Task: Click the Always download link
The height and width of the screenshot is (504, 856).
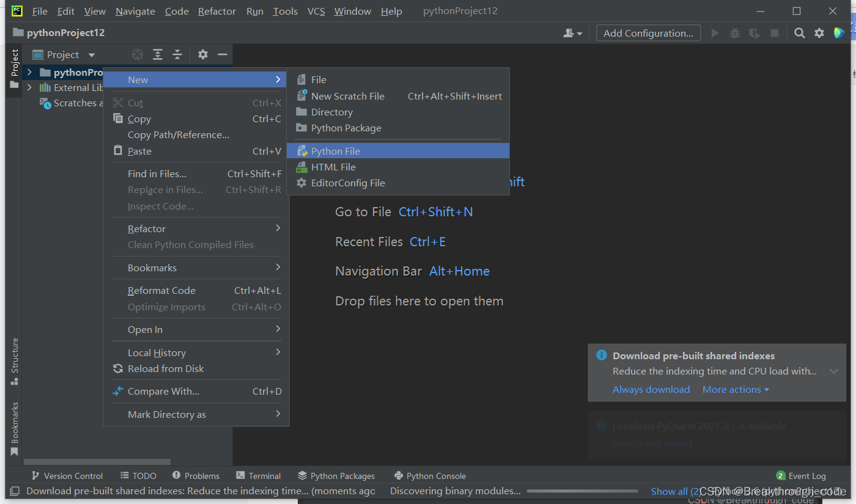Action: point(651,389)
